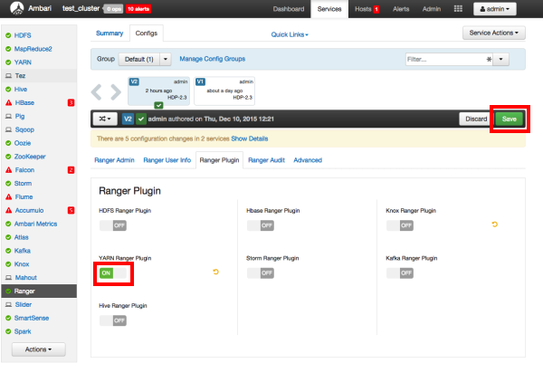The image size is (543, 392).
Task: Click the green check under V2 version card
Action: 158,105
